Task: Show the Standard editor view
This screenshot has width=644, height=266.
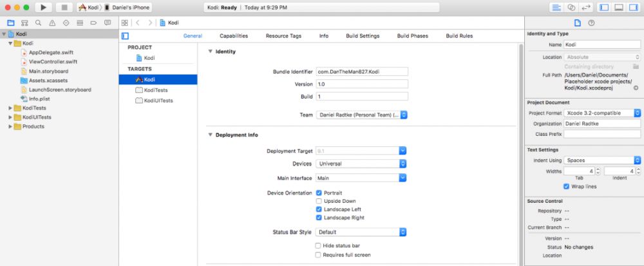Action: (x=556, y=7)
